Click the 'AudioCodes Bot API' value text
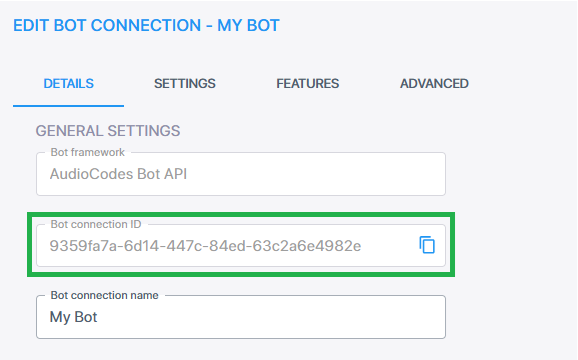The image size is (578, 360). click(118, 174)
